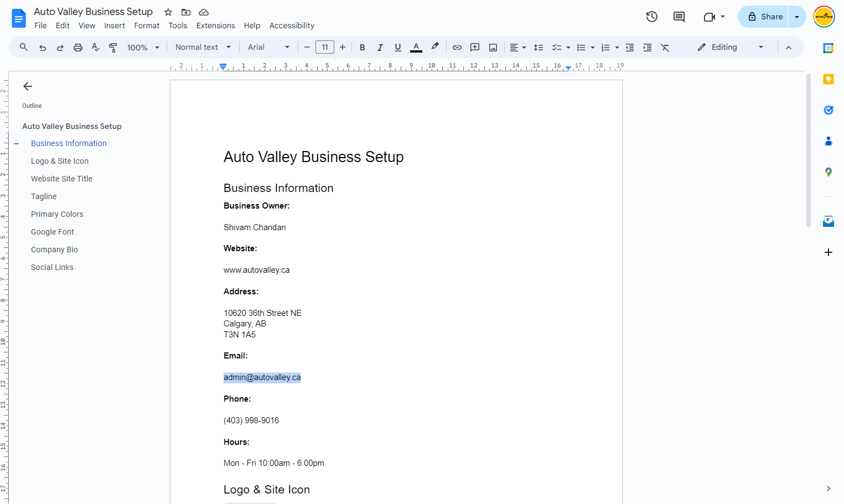Open the Normal text styles dropdown

tap(203, 48)
